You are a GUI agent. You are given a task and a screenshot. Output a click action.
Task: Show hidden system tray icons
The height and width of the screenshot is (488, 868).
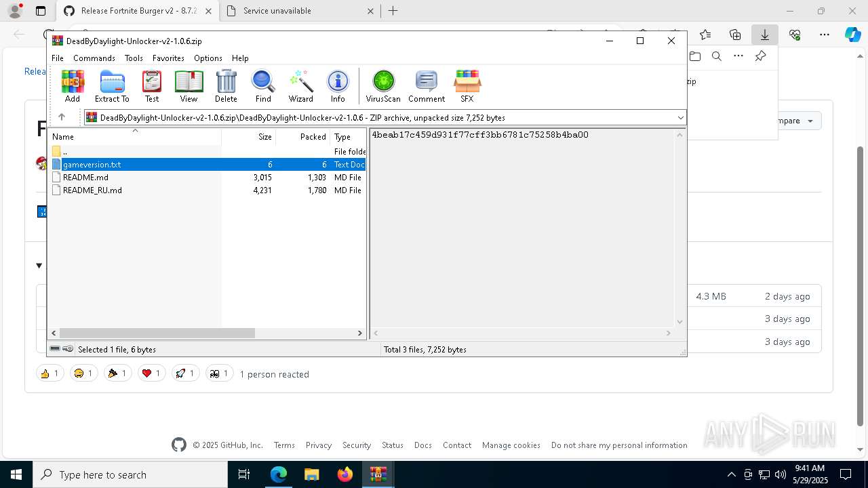point(731,474)
